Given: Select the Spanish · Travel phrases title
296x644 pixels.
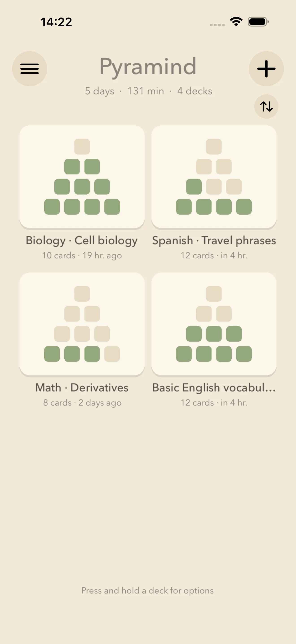Looking at the screenshot, I should tap(214, 240).
